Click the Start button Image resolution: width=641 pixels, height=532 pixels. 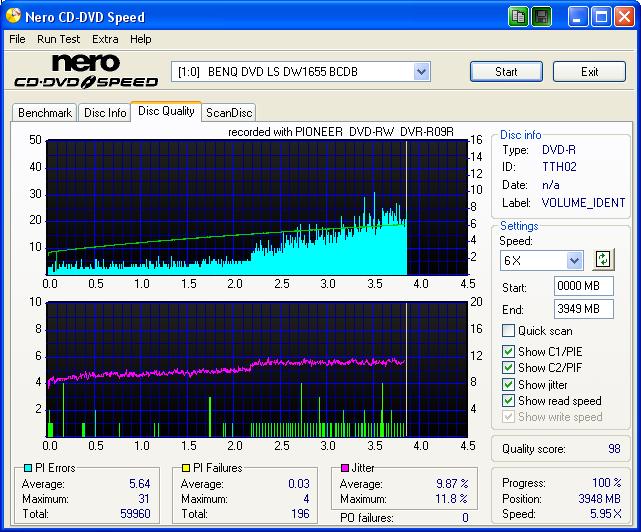[x=506, y=72]
